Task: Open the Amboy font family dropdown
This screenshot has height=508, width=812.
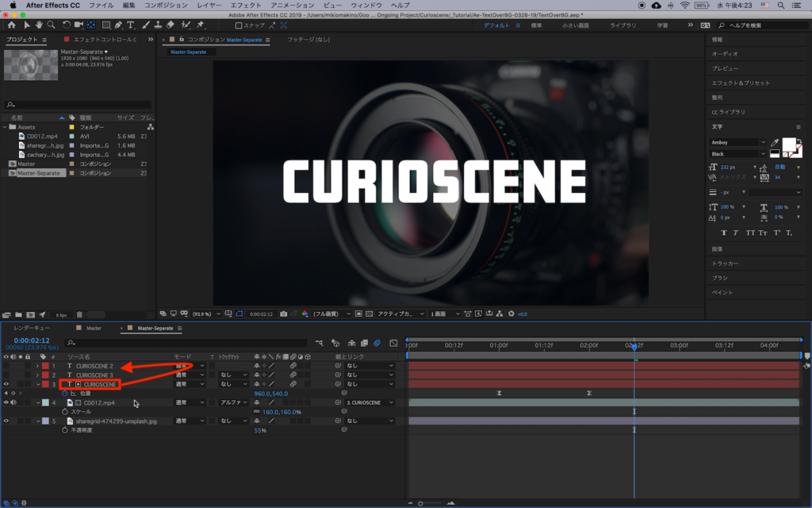Action: coord(737,143)
